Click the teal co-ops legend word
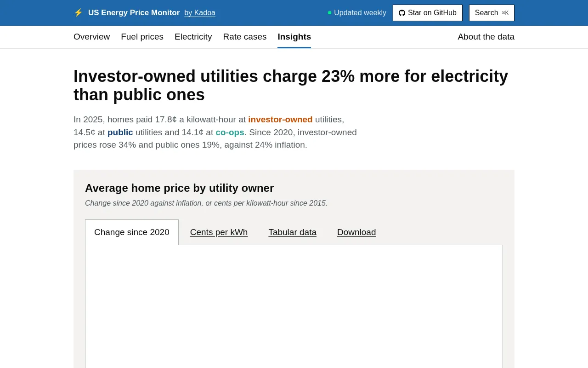 click(x=230, y=132)
